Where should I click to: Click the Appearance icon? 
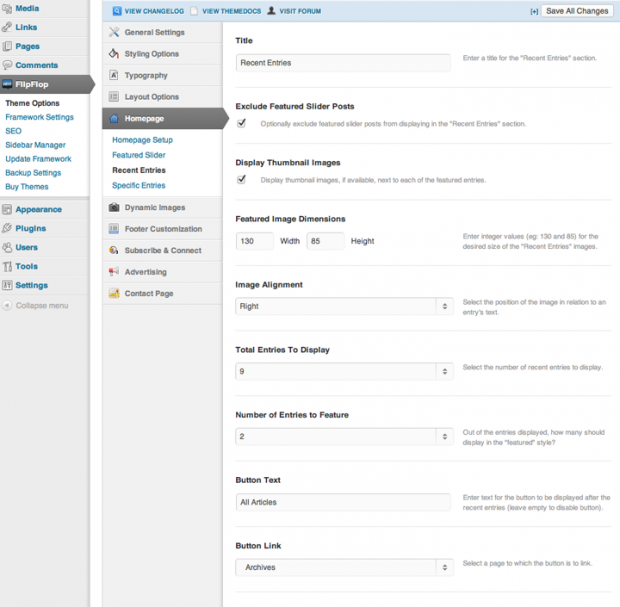point(7,209)
